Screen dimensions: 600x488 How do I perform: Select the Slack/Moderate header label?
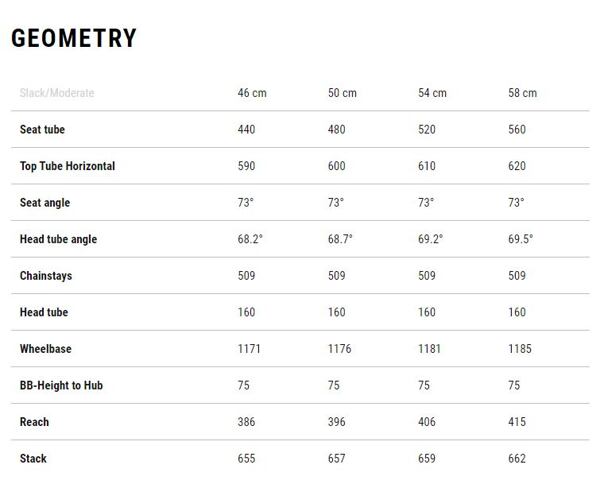(x=57, y=93)
